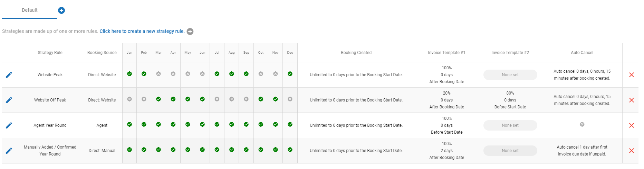Viewport: 644px width, 169px height.
Task: Set Invoice Template #2 for Agent Year Round
Action: tap(510, 125)
